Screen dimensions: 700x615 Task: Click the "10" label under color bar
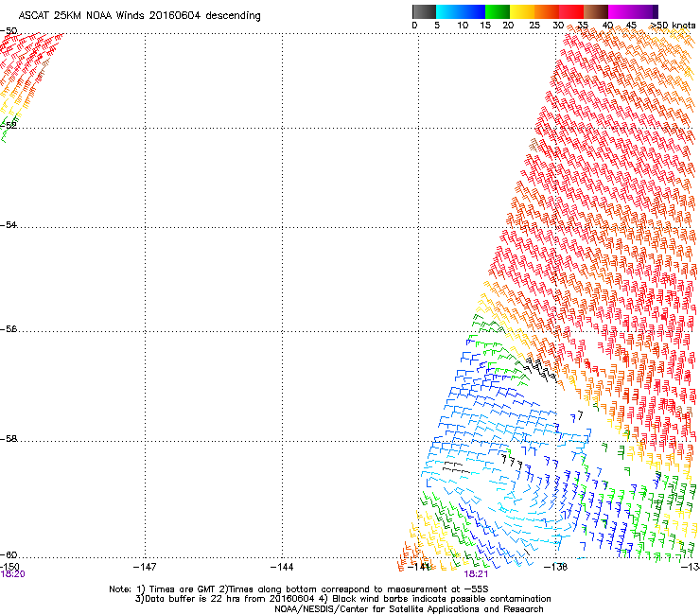click(463, 26)
